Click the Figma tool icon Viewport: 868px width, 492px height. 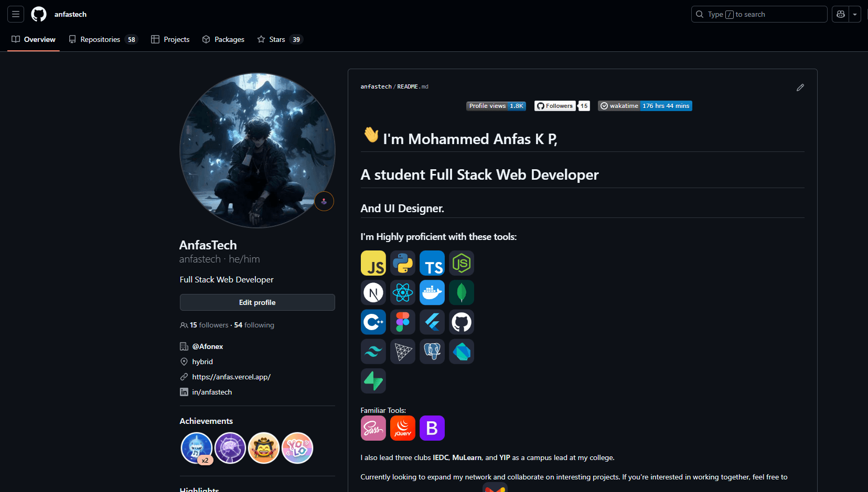coord(403,322)
